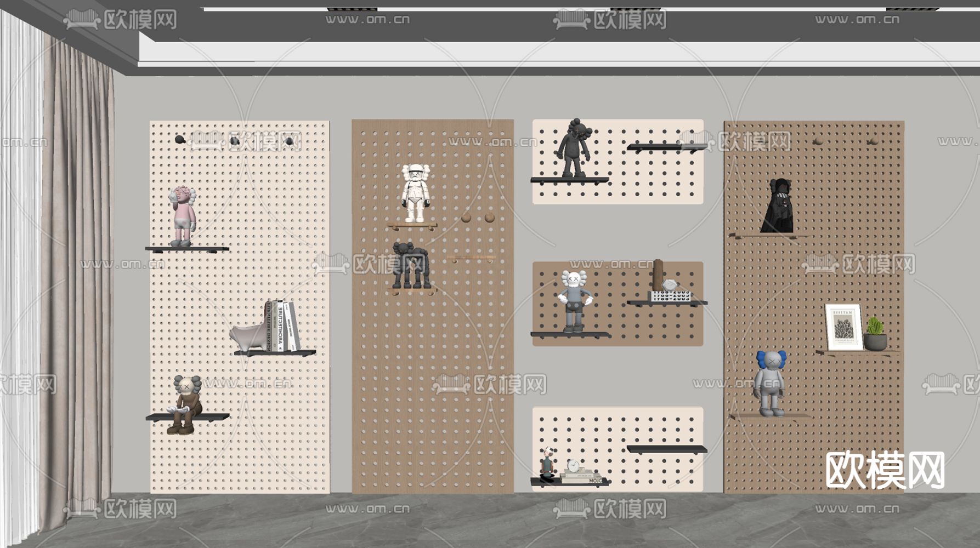Select the pink figurine on the cream pegboard
This screenshot has height=548, width=980.
tap(182, 216)
